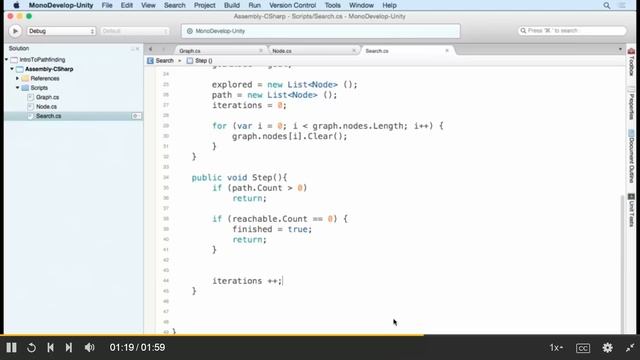Click the "iterations ++;" code line
The width and height of the screenshot is (640, 360).
(247, 281)
